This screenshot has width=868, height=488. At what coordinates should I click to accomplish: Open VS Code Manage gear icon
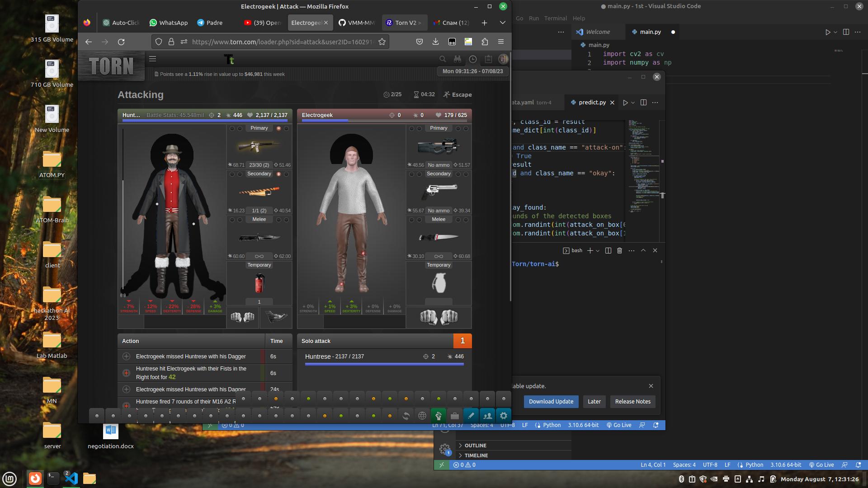(x=445, y=449)
